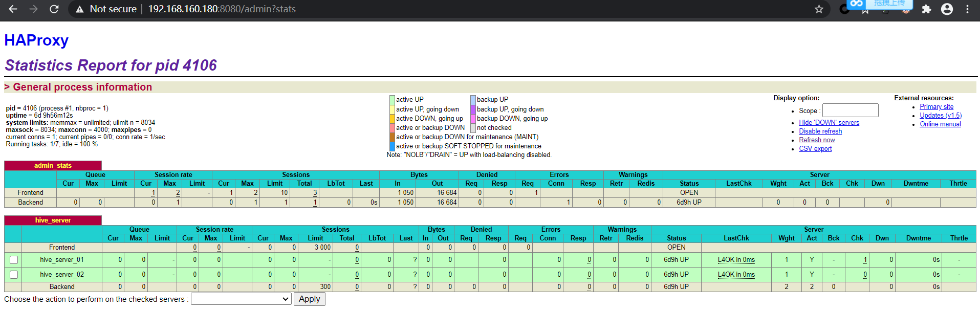Click L4OK in 0ms for hive_server_01
Image resolution: width=980 pixels, height=311 pixels.
tap(736, 260)
